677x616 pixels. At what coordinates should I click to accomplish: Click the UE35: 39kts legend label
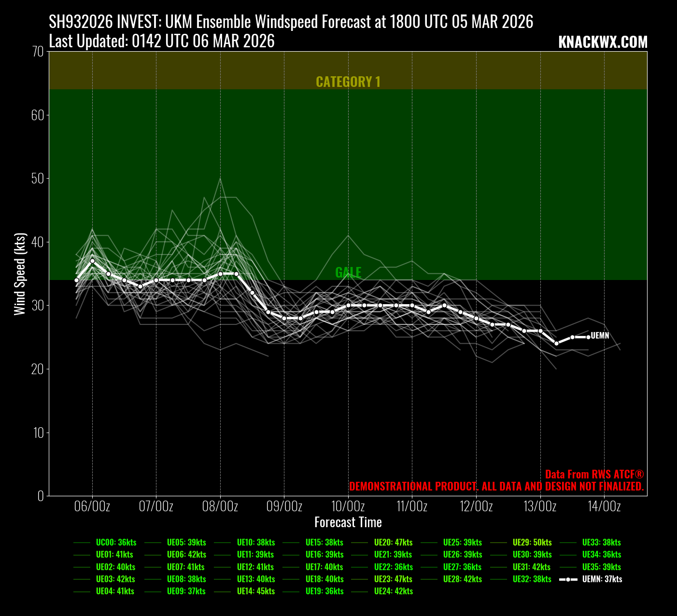pyautogui.click(x=601, y=567)
